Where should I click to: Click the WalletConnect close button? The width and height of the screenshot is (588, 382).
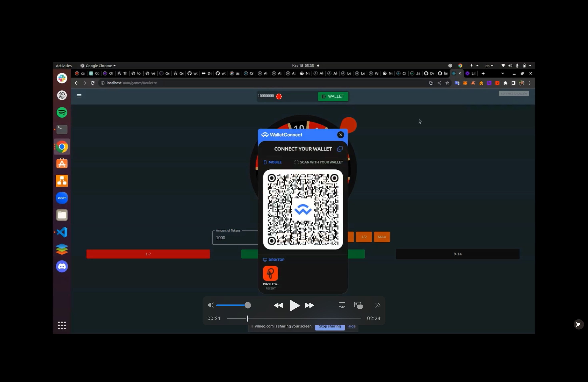(341, 134)
